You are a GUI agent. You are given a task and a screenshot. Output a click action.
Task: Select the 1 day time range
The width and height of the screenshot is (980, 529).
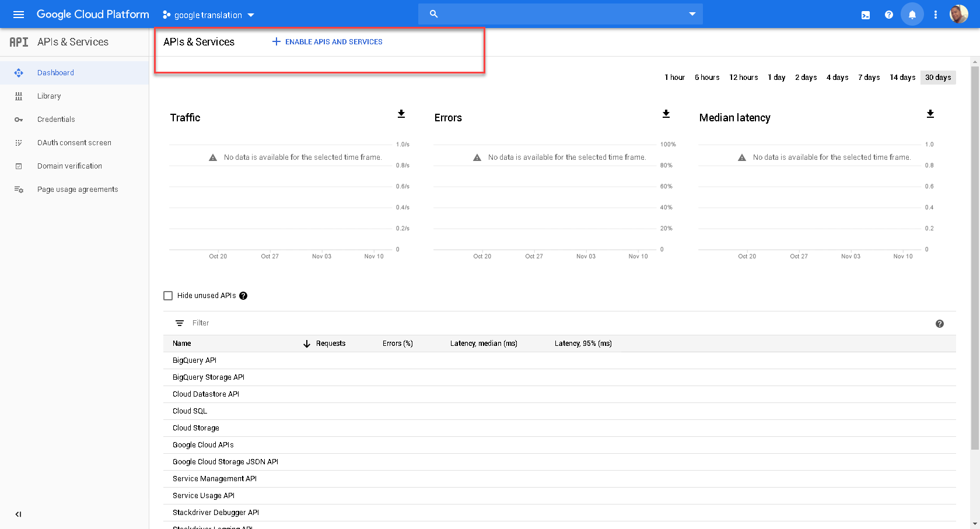coord(776,77)
